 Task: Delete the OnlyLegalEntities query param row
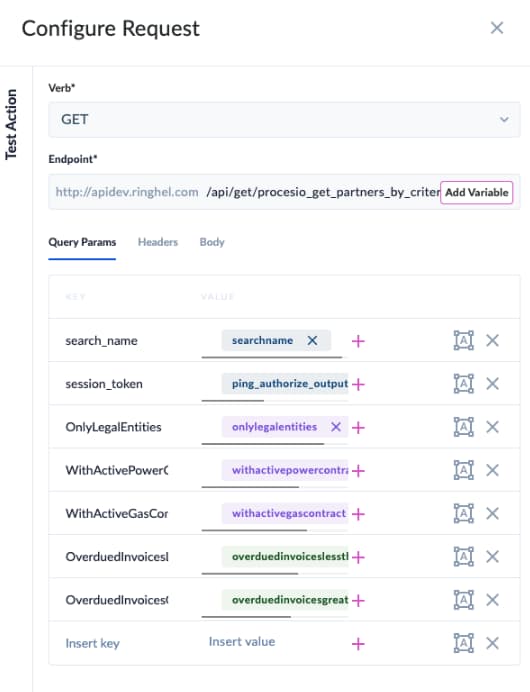[492, 427]
